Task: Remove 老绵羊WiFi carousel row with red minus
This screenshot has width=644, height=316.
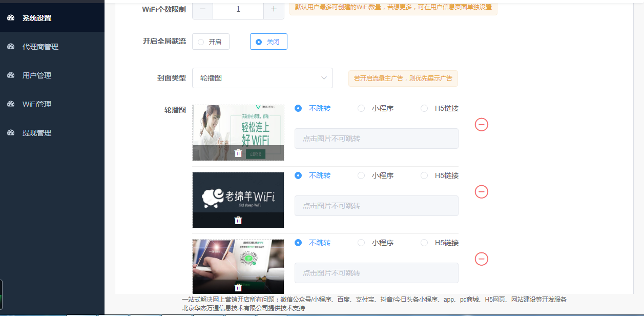Action: 482,192
